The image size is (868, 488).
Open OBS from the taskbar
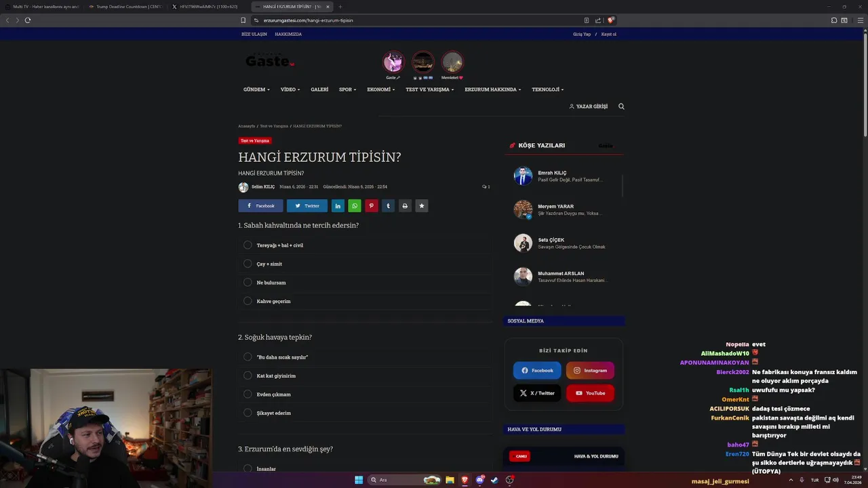(x=510, y=480)
